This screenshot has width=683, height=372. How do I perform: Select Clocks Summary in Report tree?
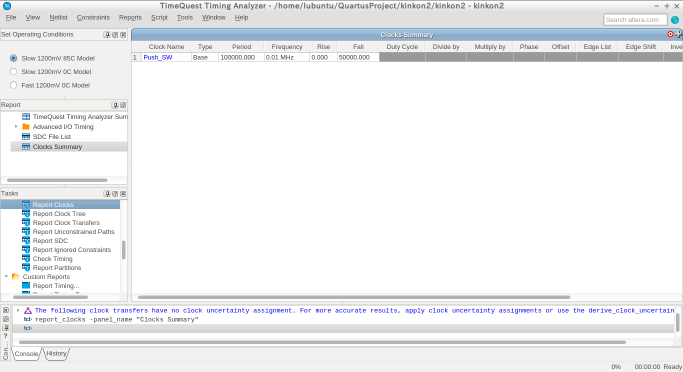[x=57, y=147]
